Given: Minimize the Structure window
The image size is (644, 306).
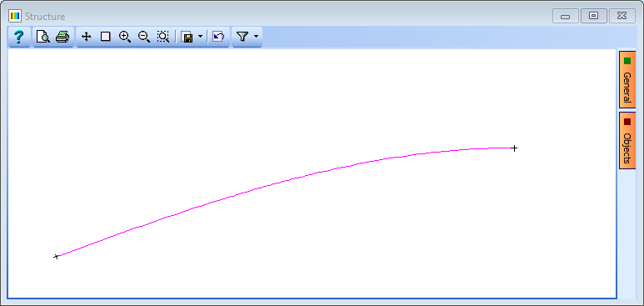Looking at the screenshot, I should [x=565, y=16].
